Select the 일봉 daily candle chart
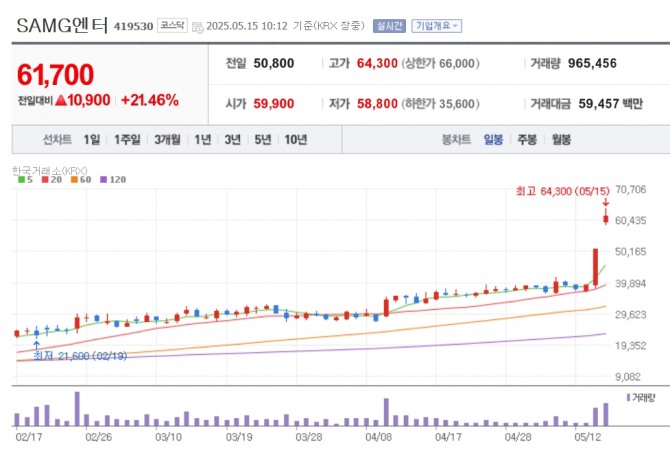 (x=493, y=140)
